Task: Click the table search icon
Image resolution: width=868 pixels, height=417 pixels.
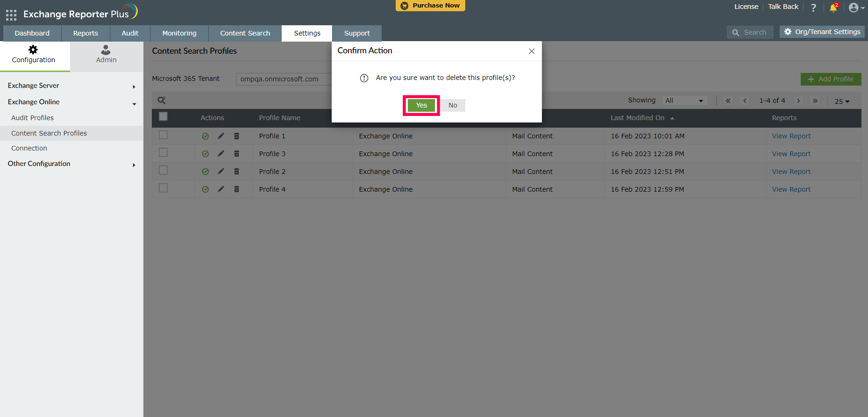Action: click(x=162, y=101)
